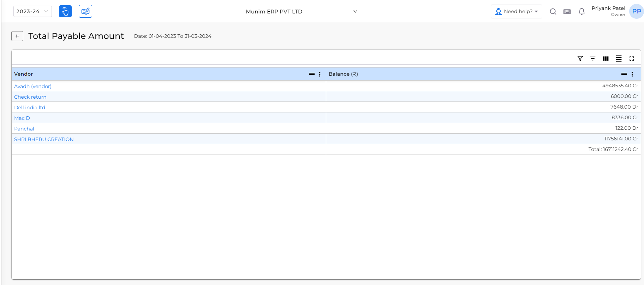Expand the 2023-24 financial year dropdown
Viewport: 644px width, 285px height.
coord(32,11)
